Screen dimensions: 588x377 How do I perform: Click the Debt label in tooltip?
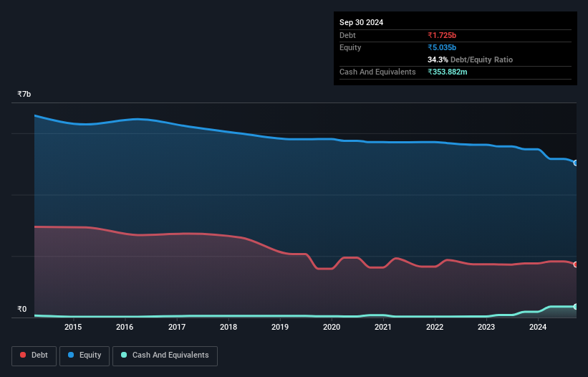[x=347, y=35]
